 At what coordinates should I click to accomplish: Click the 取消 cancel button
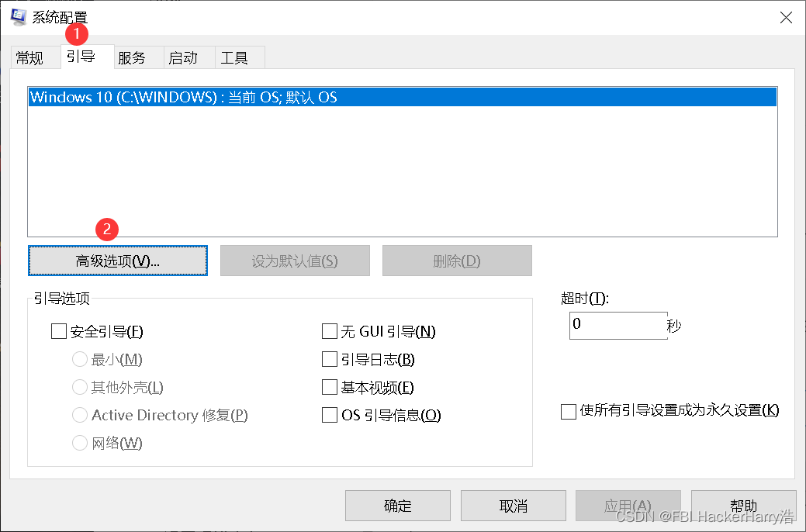point(514,506)
